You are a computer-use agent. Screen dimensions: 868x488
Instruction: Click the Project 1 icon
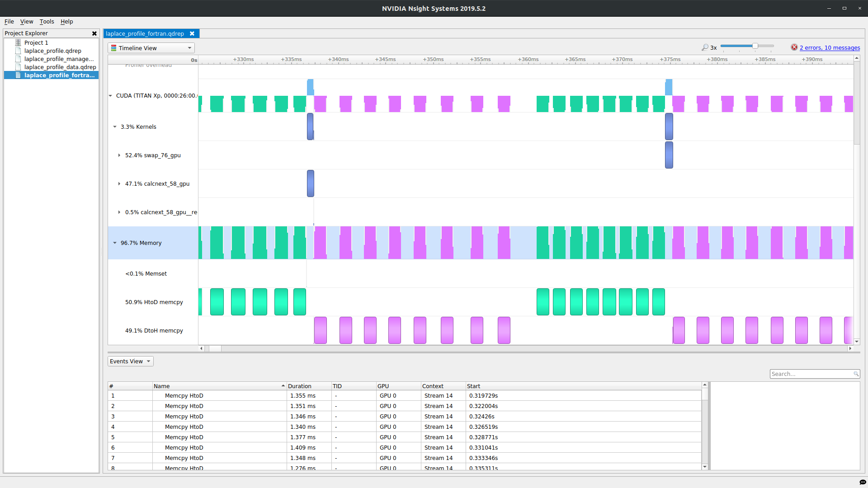tap(18, 42)
